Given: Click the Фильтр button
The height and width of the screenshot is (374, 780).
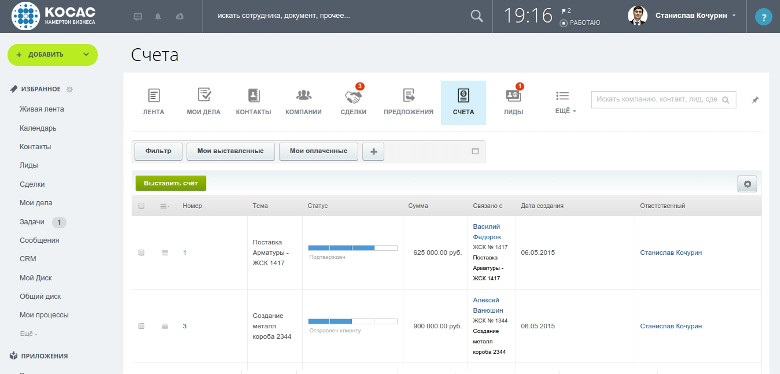Looking at the screenshot, I should [159, 151].
